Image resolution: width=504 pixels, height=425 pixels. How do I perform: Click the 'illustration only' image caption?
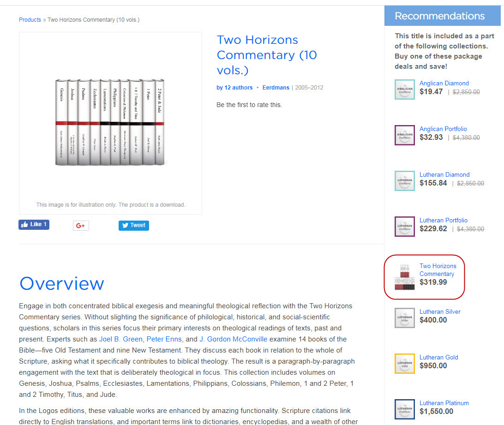click(111, 205)
